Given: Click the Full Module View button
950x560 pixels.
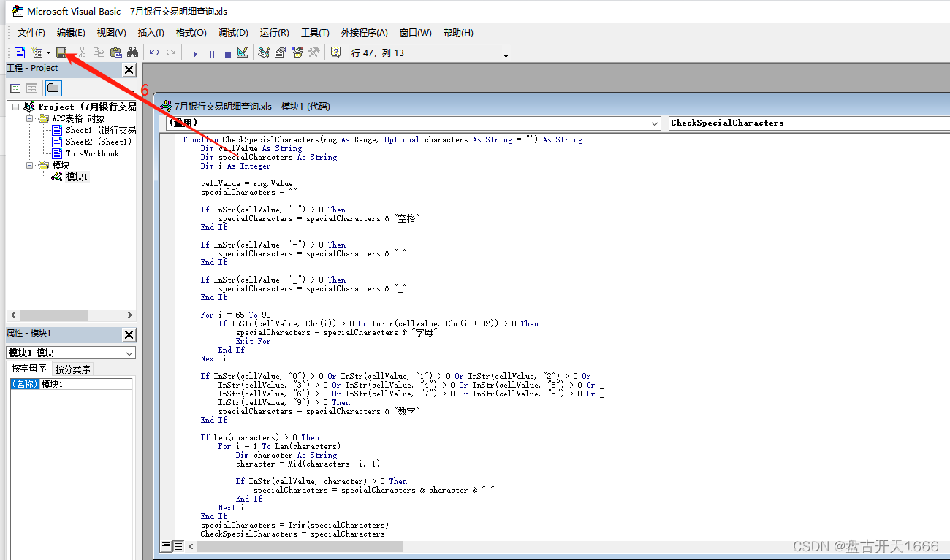Looking at the screenshot, I should pyautogui.click(x=178, y=546).
